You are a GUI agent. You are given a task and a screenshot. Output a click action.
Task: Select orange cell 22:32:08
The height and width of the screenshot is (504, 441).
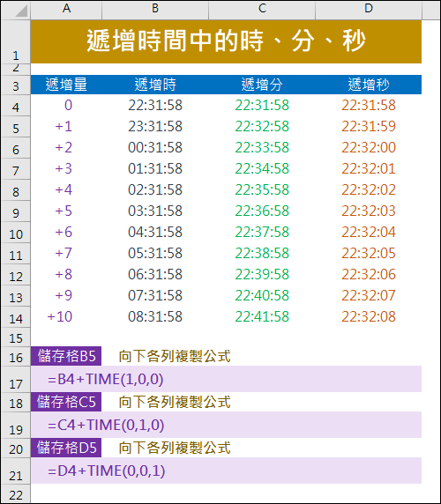(369, 317)
